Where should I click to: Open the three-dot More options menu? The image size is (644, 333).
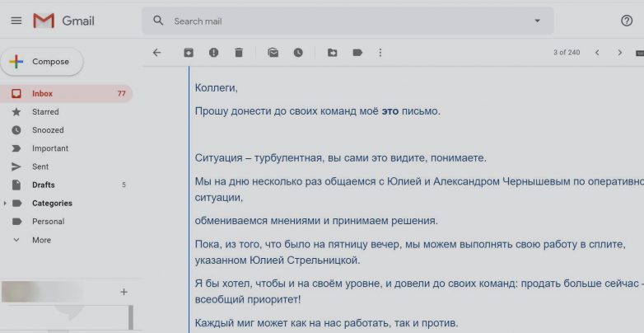click(x=380, y=53)
